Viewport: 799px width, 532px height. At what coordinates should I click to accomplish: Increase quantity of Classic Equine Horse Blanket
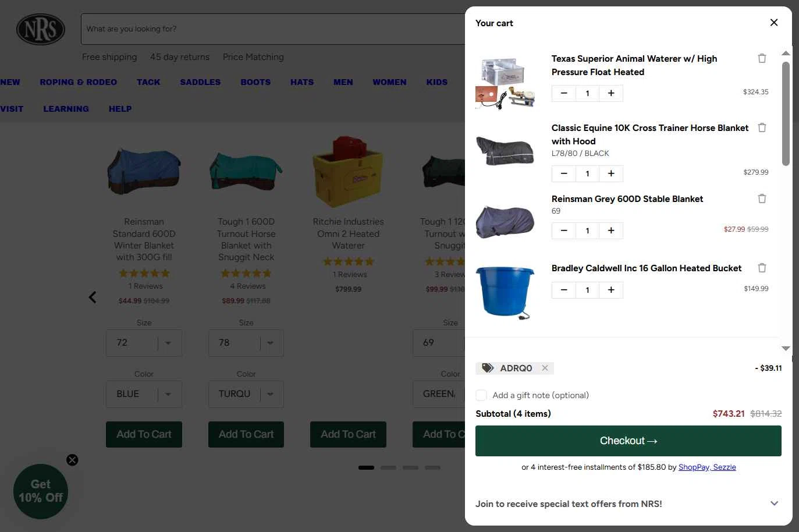(611, 173)
